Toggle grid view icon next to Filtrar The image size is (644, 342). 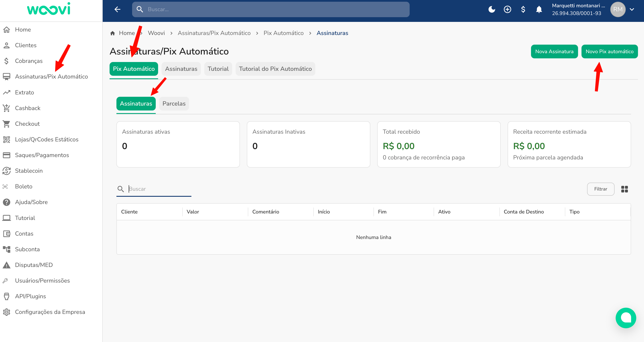[x=624, y=189]
